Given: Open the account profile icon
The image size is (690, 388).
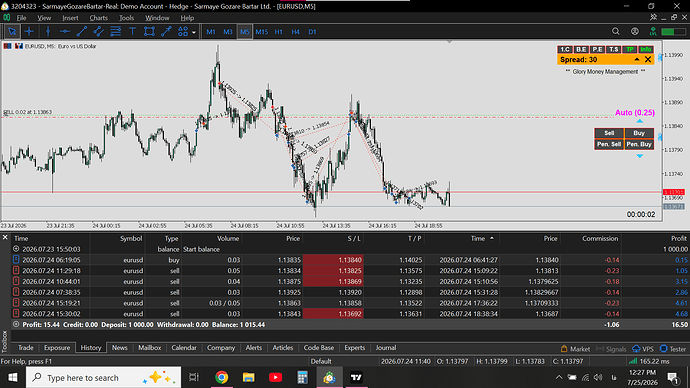Looking at the screenshot, I should click(635, 31).
